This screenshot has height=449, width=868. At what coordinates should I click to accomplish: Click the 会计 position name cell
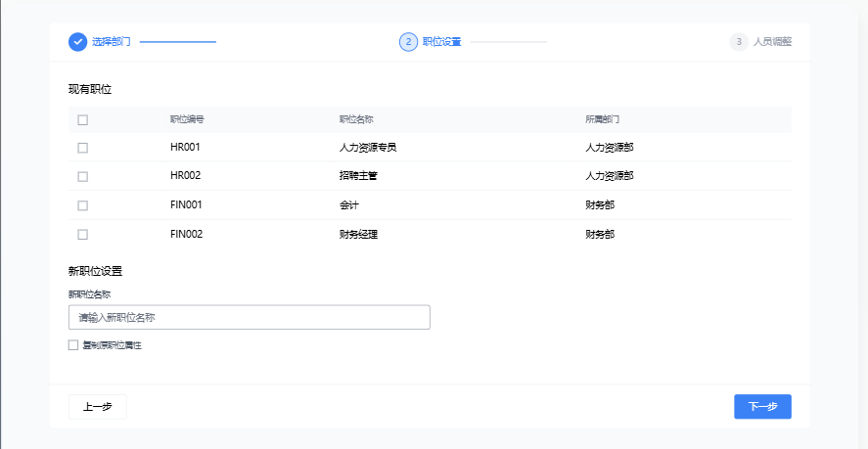349,205
